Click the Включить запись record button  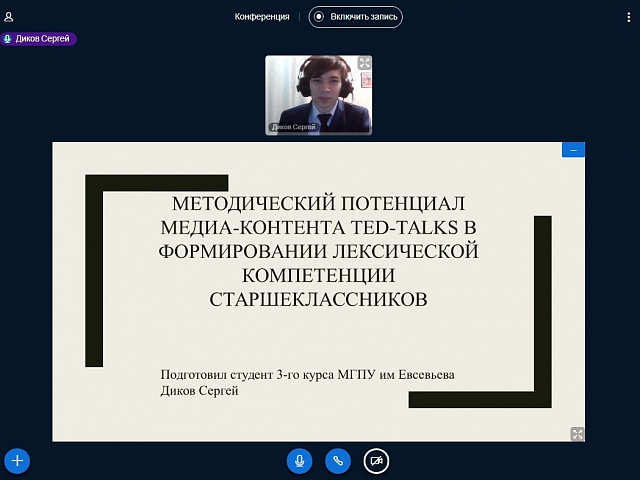[356, 17]
